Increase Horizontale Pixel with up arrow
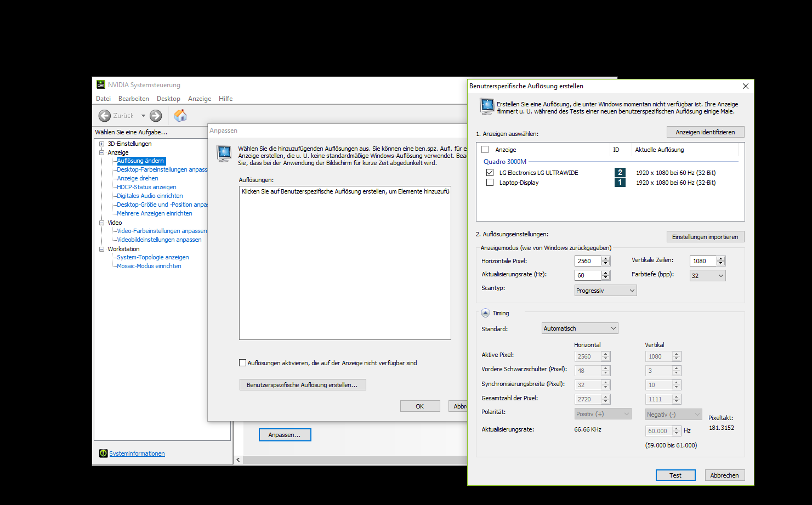The height and width of the screenshot is (505, 812). [606, 259]
